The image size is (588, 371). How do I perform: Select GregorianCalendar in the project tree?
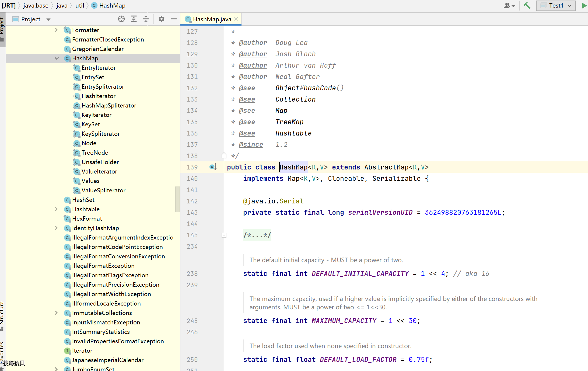98,49
